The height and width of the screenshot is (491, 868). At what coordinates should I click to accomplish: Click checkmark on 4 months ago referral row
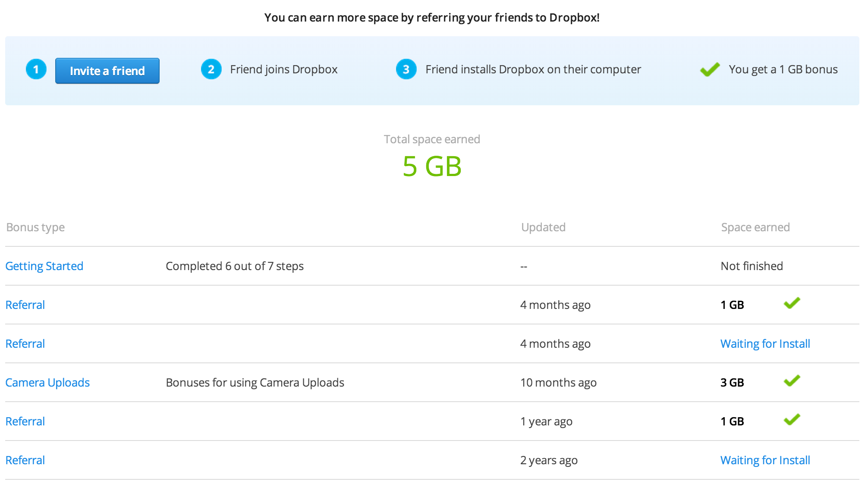pos(792,303)
